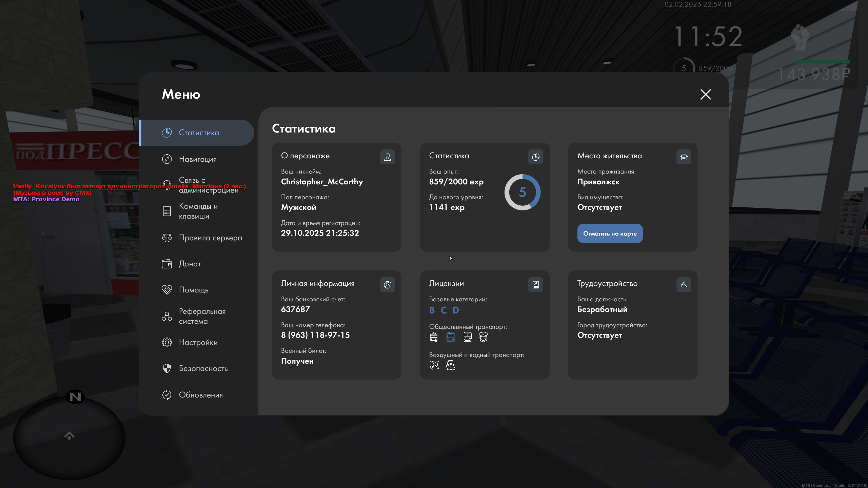Open Реферальная система section
Screen dimensions: 868x488
pos(202,316)
